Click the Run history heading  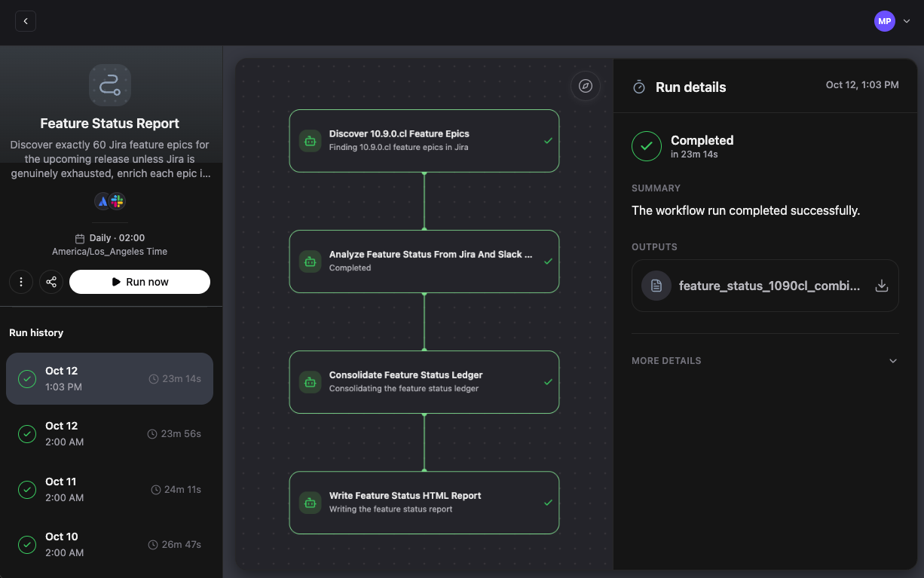coord(36,333)
